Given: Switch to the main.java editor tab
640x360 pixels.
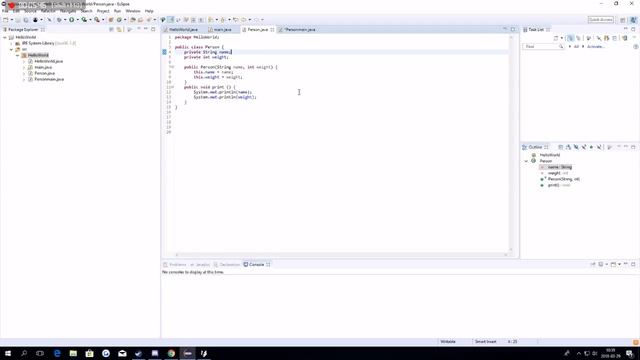Looking at the screenshot, I should pyautogui.click(x=223, y=29).
